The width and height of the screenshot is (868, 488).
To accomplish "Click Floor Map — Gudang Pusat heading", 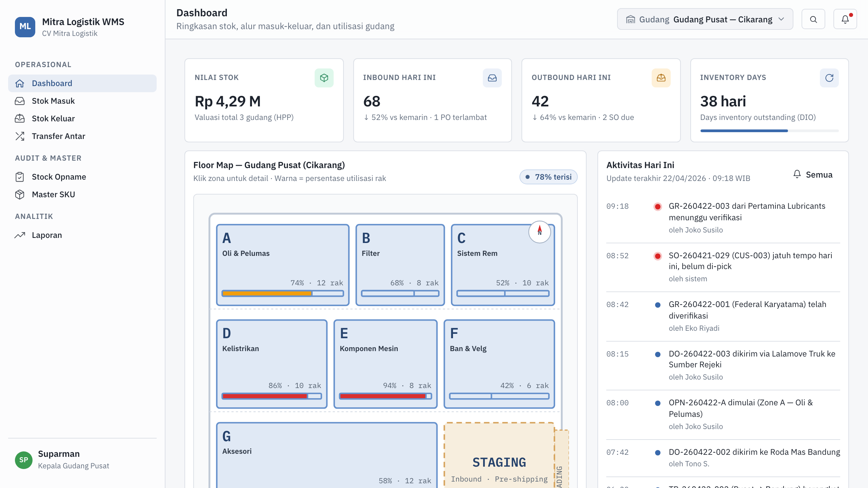I will click(269, 165).
